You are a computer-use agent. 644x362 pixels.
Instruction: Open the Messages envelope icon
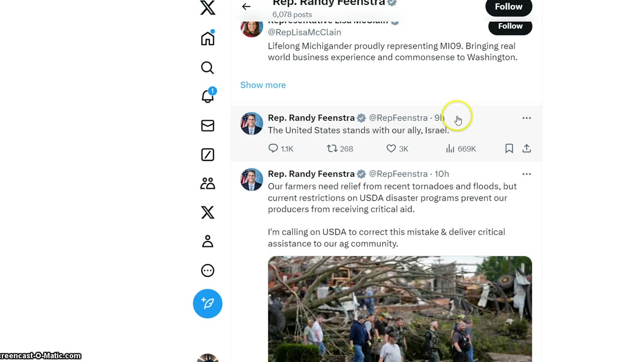(x=207, y=126)
